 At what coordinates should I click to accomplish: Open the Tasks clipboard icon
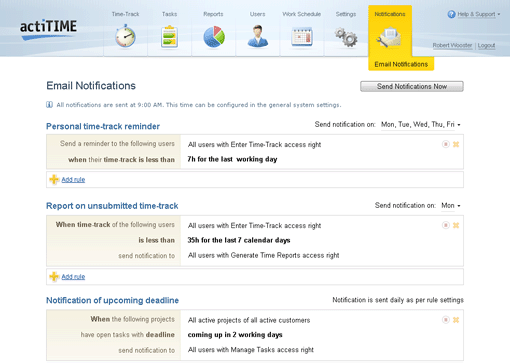(169, 36)
